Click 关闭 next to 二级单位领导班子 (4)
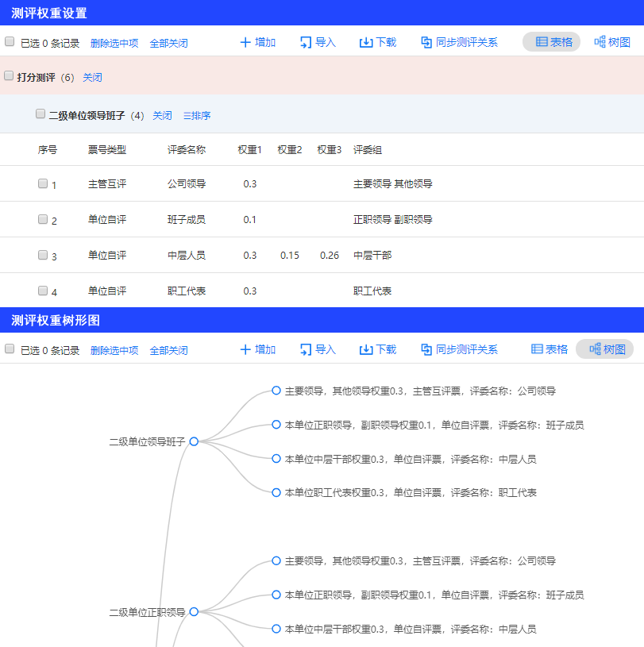Image resolution: width=644 pixels, height=647 pixels. (162, 116)
